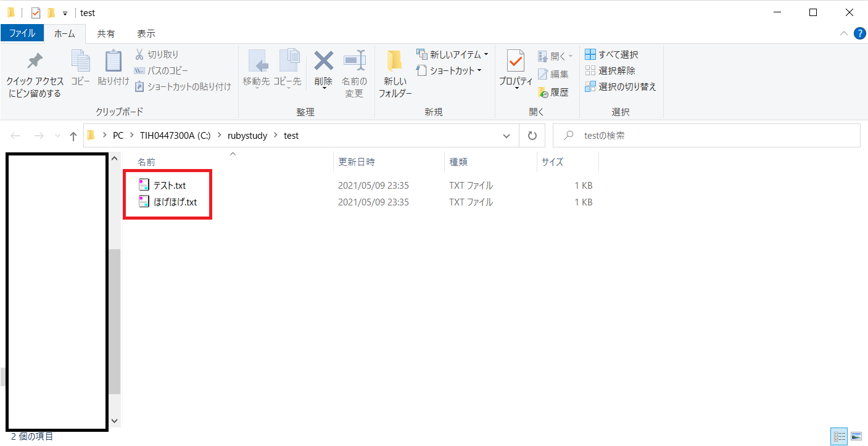Viewport: 868px width, 446px height.
Task: Click the Properties icon in title bar quick access
Action: (x=36, y=12)
